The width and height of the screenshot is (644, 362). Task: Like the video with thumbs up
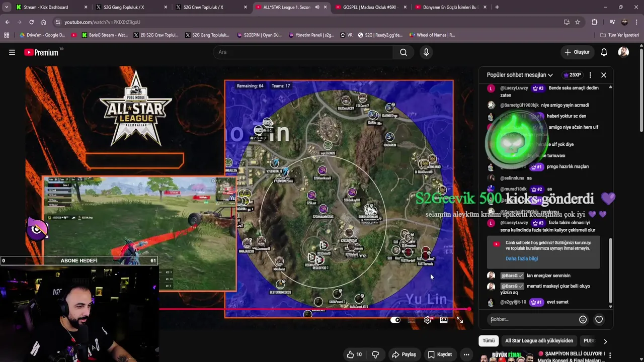coord(354,354)
